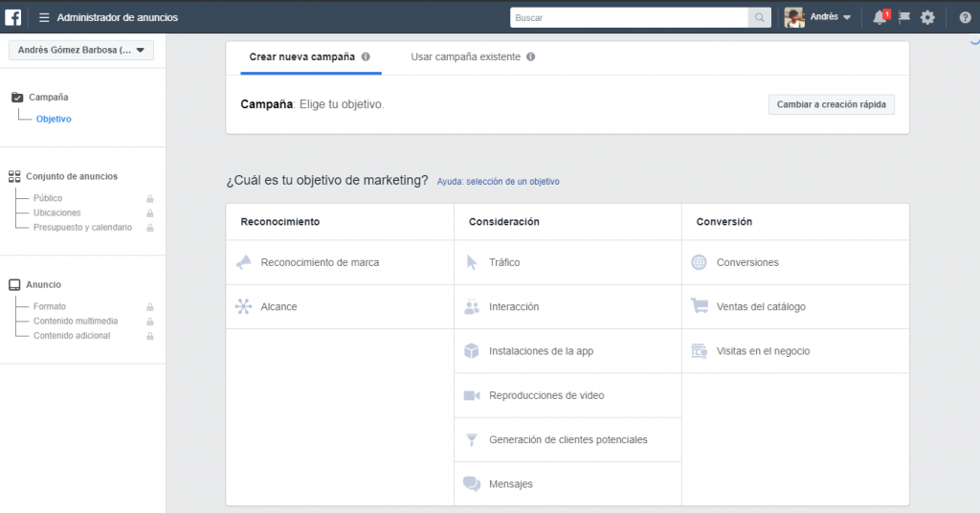Select Contenido adicional in the sidebar
The width and height of the screenshot is (980, 513).
point(72,336)
